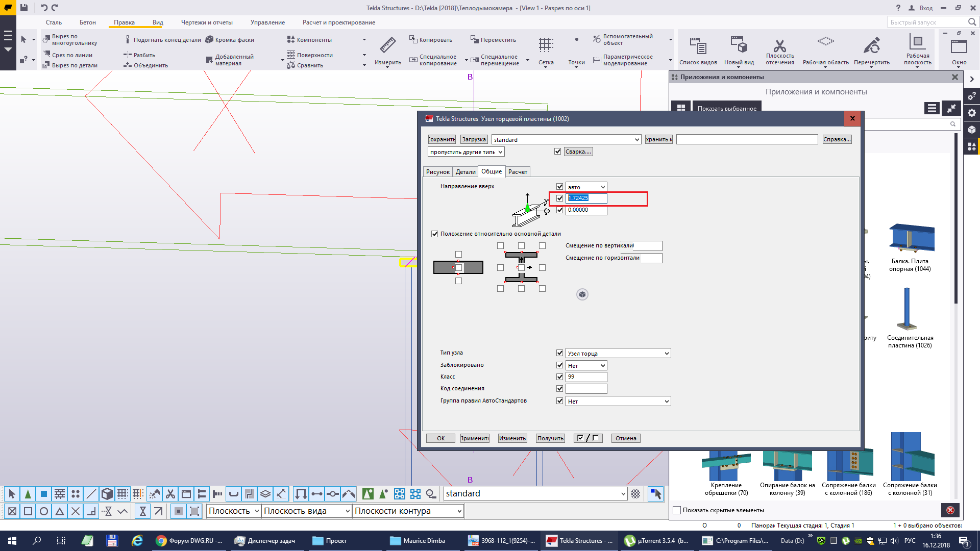Image resolution: width=980 pixels, height=551 pixels.
Task: Toggle the checkbox beside the 0.00000 field
Action: [x=560, y=210]
